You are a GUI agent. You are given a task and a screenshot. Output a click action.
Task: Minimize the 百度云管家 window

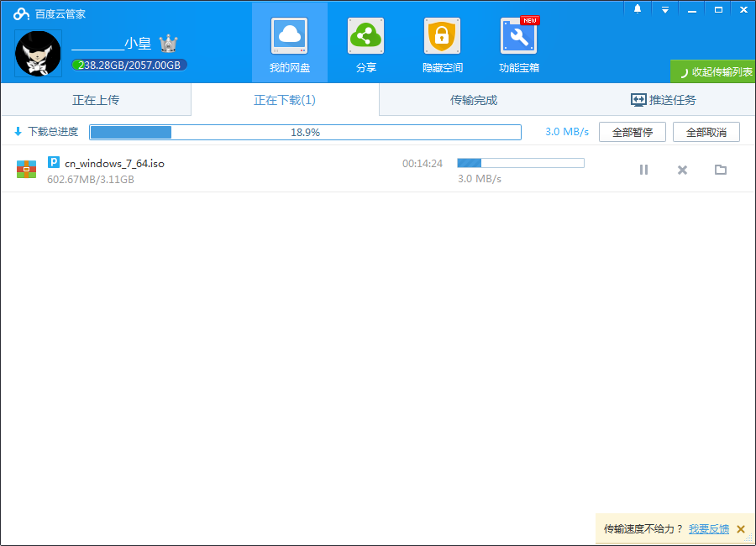[x=692, y=9]
